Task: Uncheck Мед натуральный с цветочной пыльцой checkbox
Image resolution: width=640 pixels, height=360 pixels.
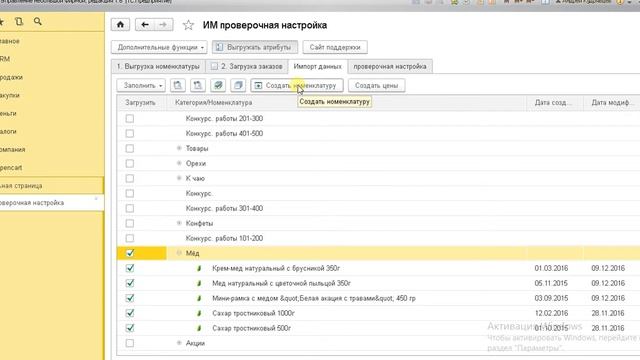Action: coord(130,283)
